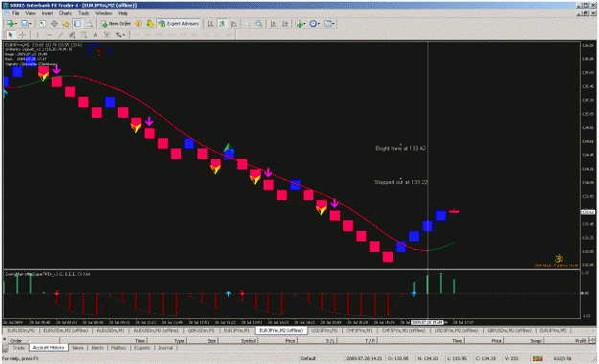The height and width of the screenshot is (364, 599).
Task: Toggle chart auto scroll
Action: click(273, 24)
